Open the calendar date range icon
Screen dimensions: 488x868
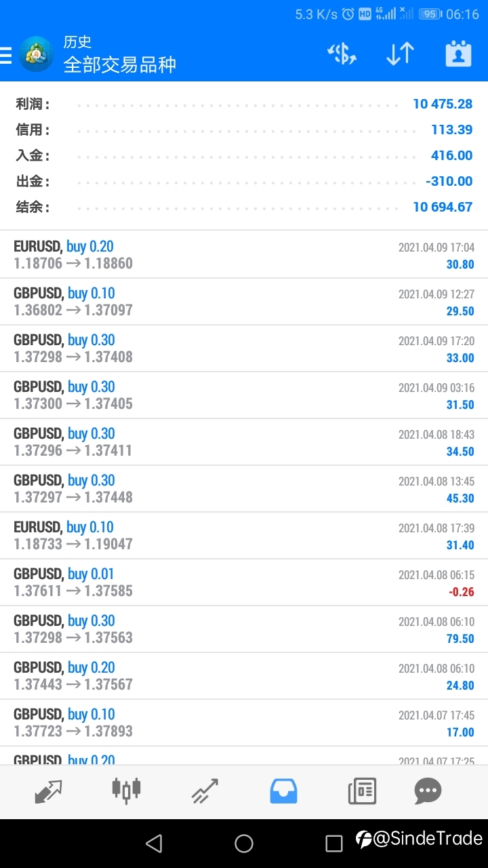[458, 54]
